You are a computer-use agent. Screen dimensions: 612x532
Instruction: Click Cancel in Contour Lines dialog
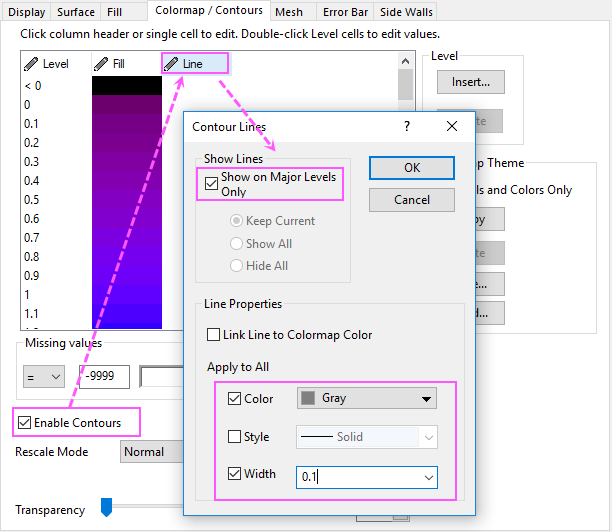click(x=412, y=200)
